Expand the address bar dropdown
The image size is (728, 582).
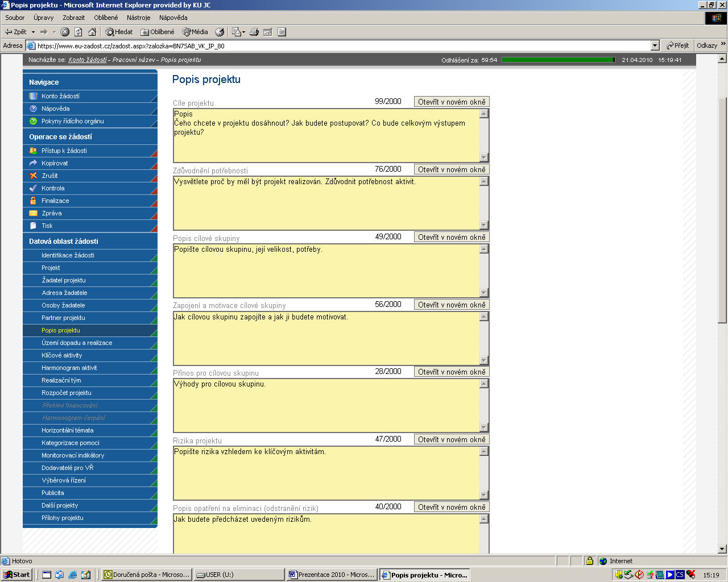(655, 45)
